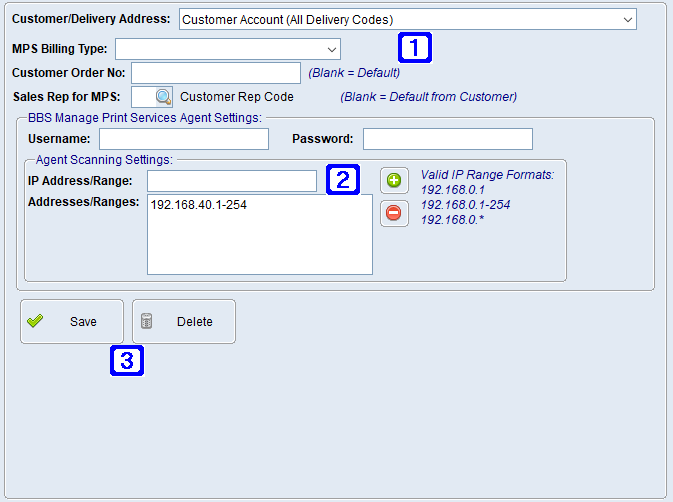Viewport: 673px width, 502px height.
Task: Focus the Customer Order No field
Action: pyautogui.click(x=216, y=73)
